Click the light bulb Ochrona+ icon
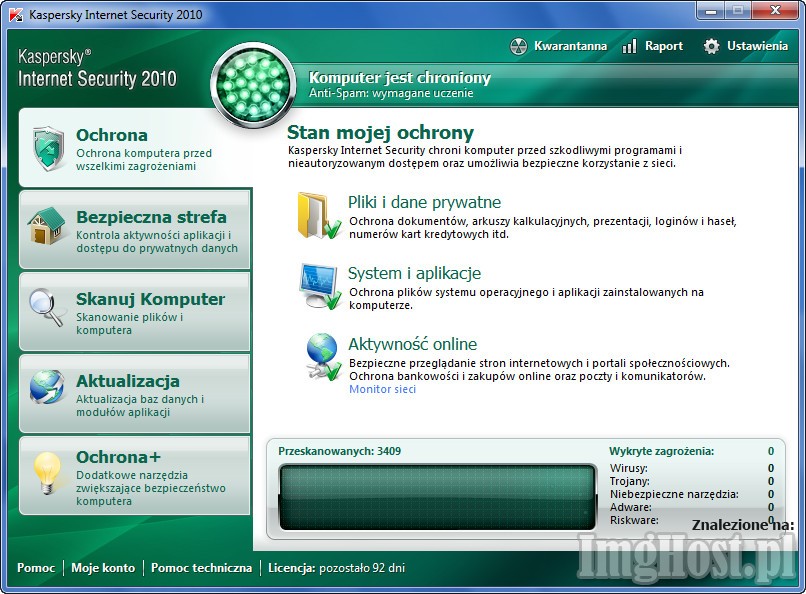The image size is (806, 594). (x=47, y=472)
